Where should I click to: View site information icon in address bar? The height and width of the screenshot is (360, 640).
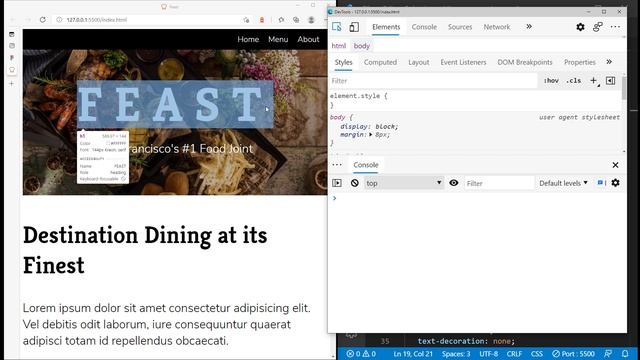pyautogui.click(x=59, y=20)
